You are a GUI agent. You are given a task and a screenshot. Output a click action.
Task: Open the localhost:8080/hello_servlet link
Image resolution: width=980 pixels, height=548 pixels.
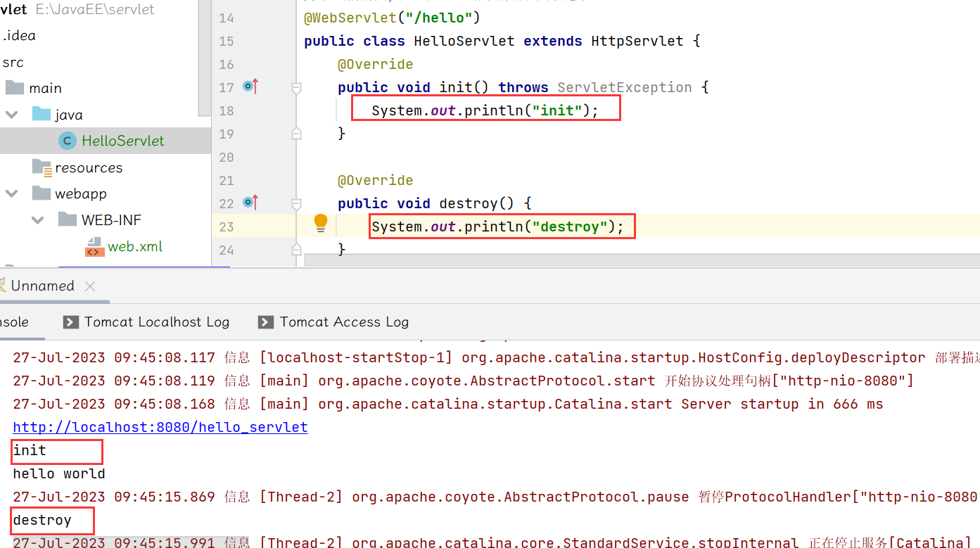point(160,427)
